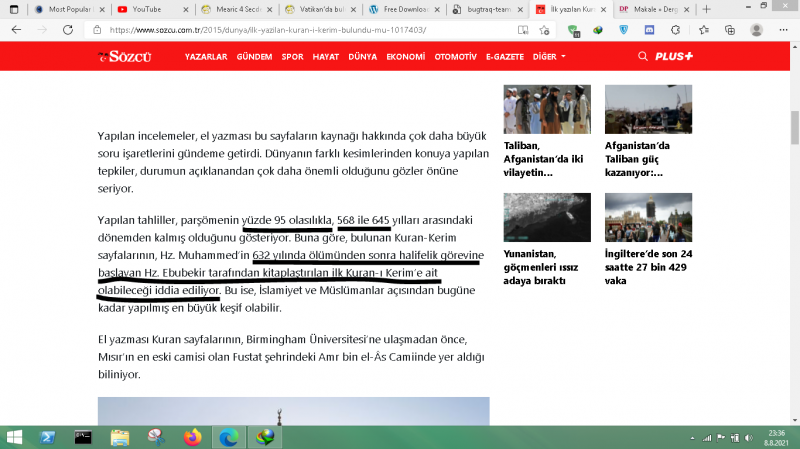Click the Taliban fighters news thumbnail
The width and height of the screenshot is (800, 449).
point(547,109)
